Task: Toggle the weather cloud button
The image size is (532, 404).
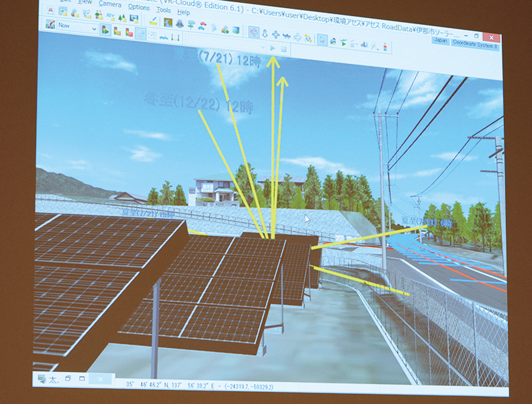Action: pyautogui.click(x=141, y=33)
